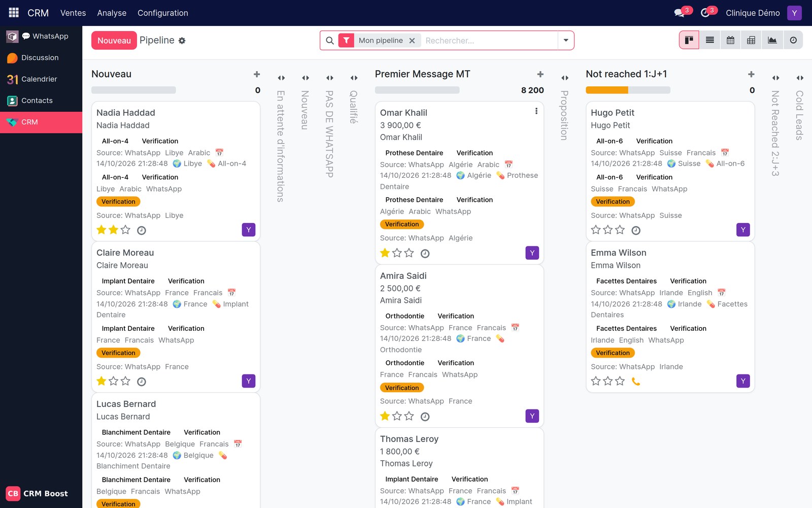
Task: Open the Ventes menu
Action: (x=73, y=13)
